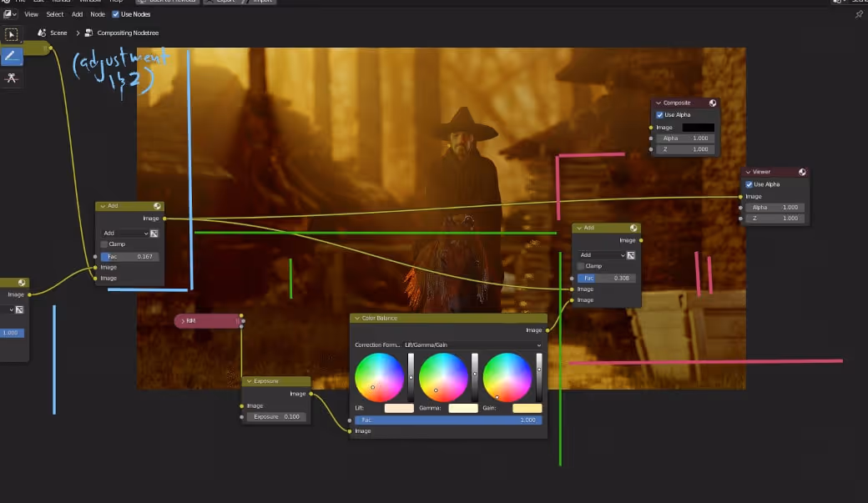Collapse the Composite node with its chevron

[x=659, y=103]
